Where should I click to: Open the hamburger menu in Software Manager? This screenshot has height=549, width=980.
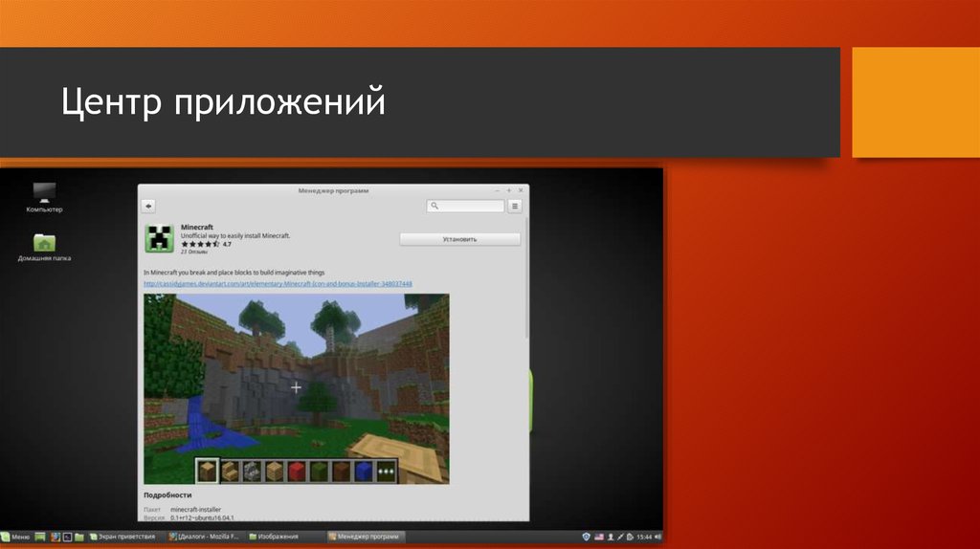tap(514, 206)
